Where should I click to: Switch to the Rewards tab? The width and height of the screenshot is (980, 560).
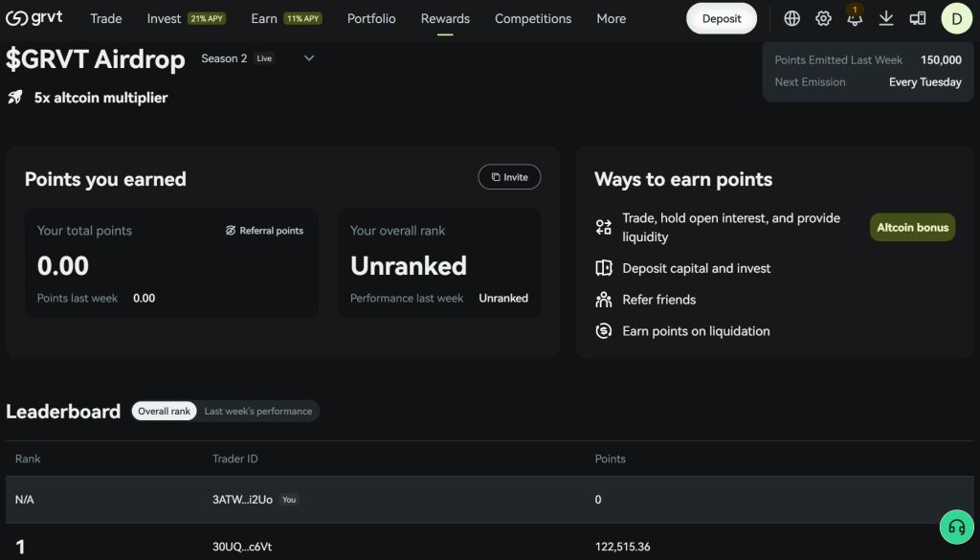444,18
